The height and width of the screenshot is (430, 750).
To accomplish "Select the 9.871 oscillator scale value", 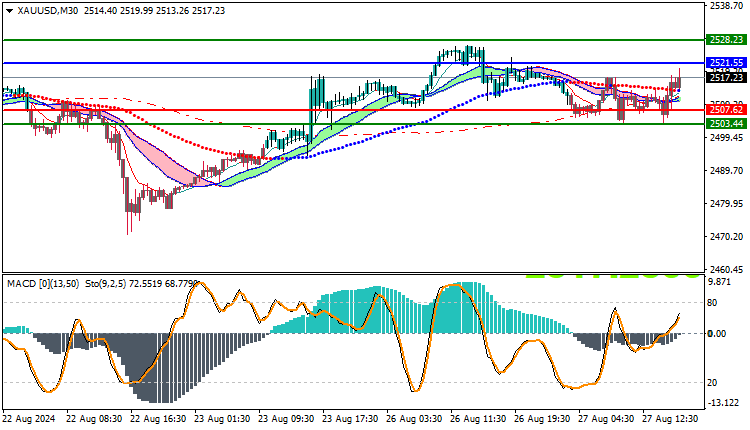I will click(719, 282).
